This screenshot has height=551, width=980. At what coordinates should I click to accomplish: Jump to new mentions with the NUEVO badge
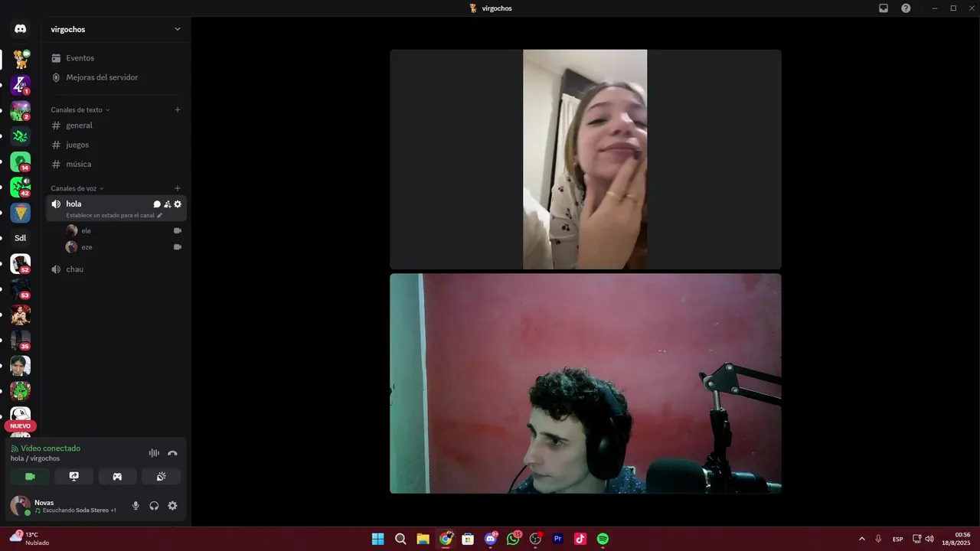pyautogui.click(x=21, y=426)
